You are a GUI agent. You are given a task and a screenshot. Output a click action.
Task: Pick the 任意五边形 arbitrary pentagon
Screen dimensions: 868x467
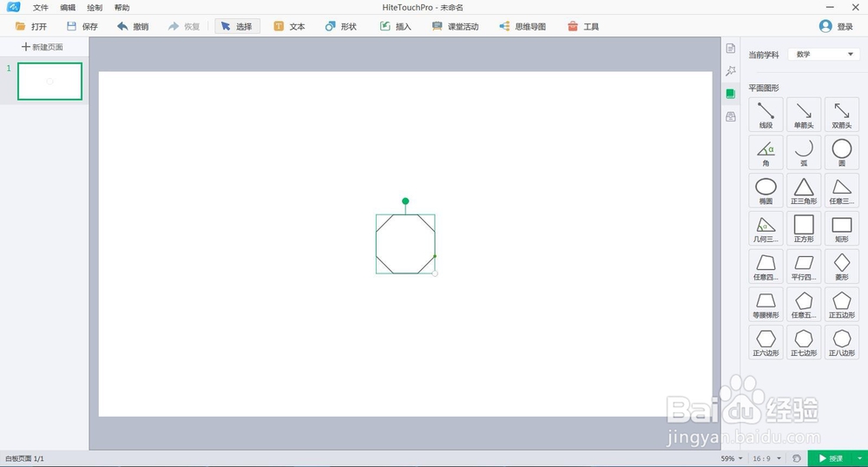tap(804, 304)
